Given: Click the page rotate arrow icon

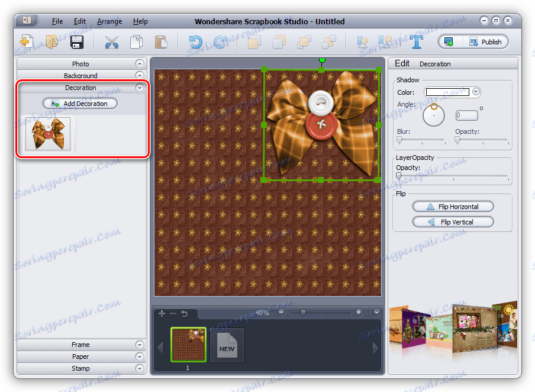Looking at the screenshot, I should click(184, 313).
